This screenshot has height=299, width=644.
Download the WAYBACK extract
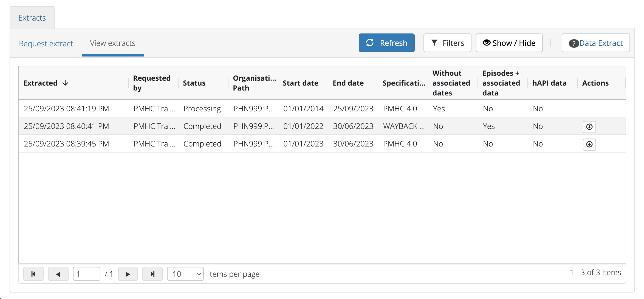589,127
